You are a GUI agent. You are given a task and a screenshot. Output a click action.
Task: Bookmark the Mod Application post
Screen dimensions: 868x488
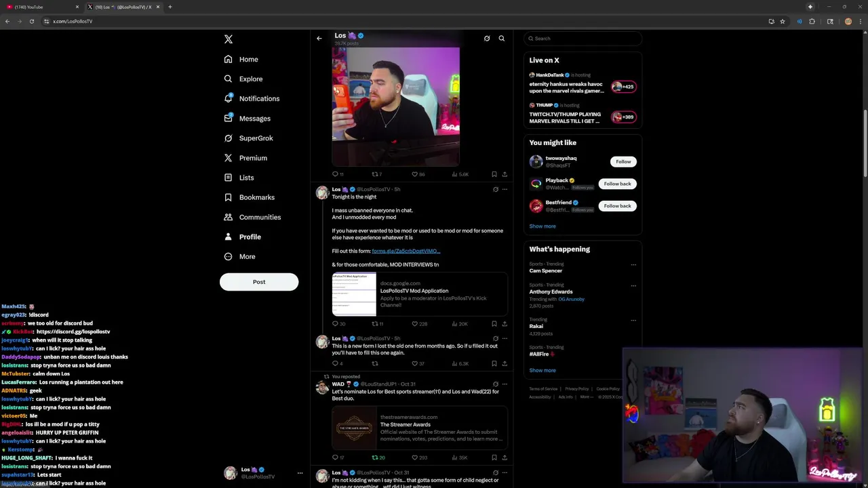click(x=494, y=324)
